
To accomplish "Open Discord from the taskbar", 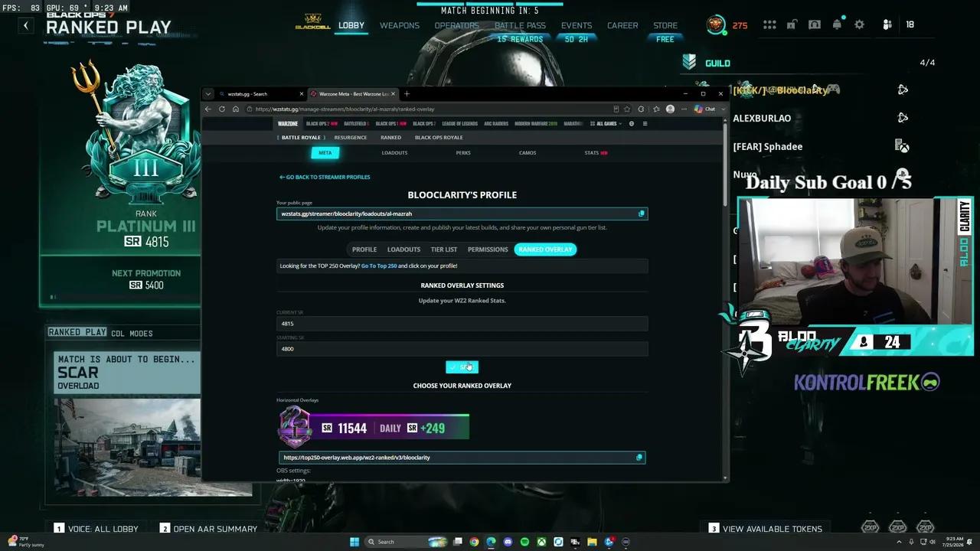I will point(508,542).
